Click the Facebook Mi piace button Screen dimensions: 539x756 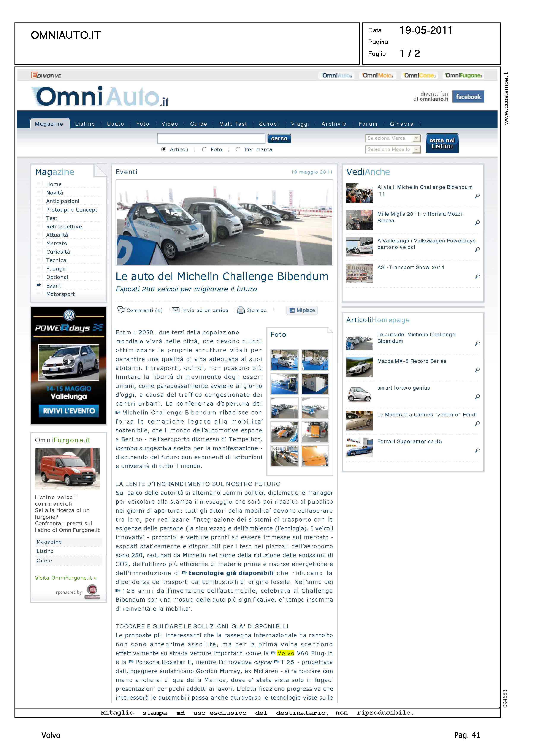pos(302,310)
